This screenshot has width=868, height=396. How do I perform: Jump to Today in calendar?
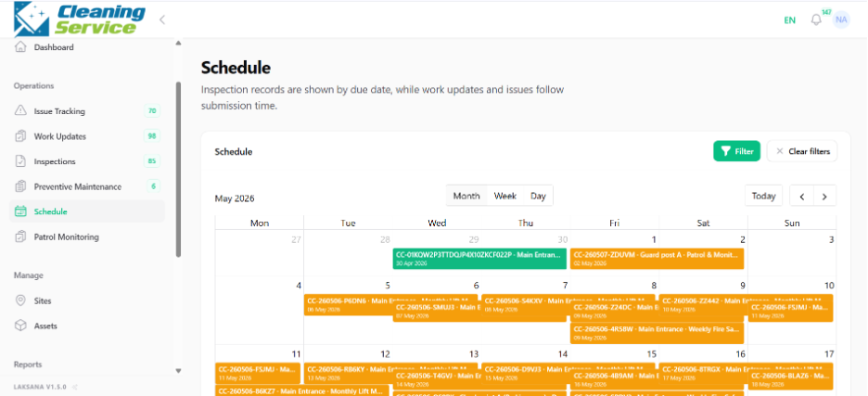tap(763, 196)
